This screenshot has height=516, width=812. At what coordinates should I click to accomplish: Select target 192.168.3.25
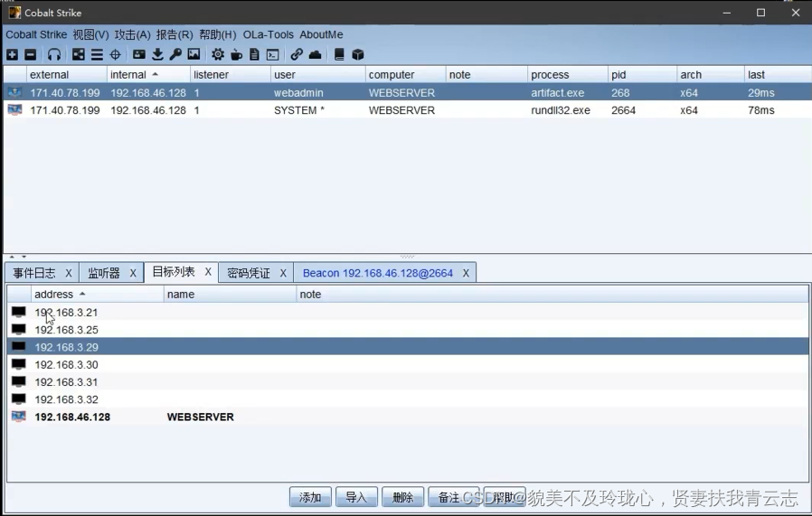(408, 330)
